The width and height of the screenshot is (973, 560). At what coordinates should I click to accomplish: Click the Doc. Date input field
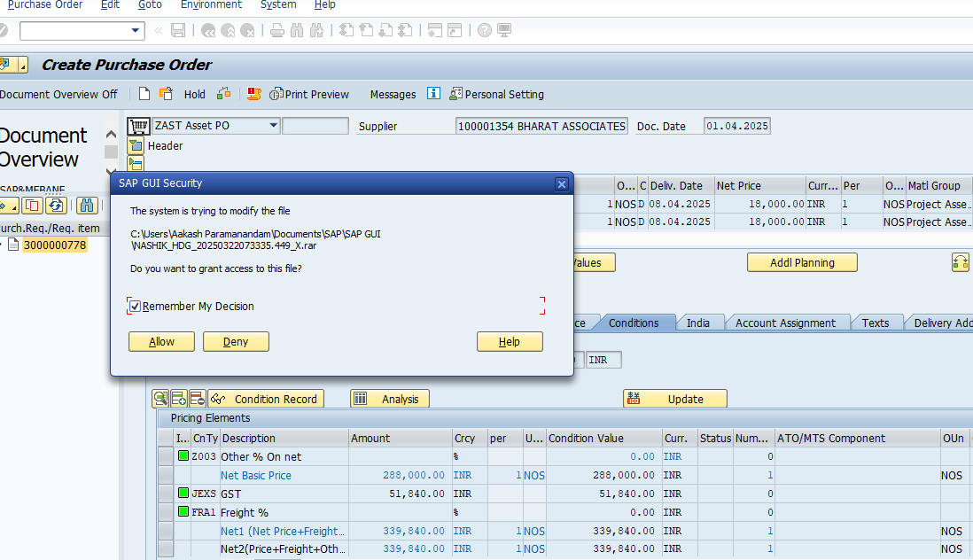736,126
